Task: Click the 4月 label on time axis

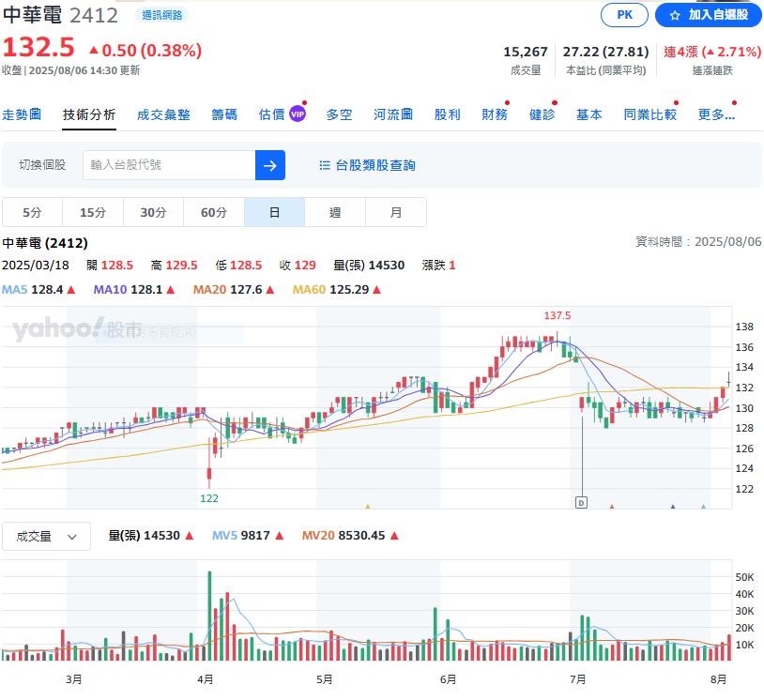Action: pyautogui.click(x=206, y=678)
